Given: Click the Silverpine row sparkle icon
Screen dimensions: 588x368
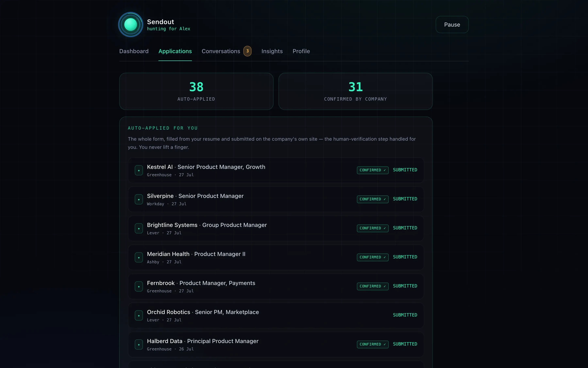Looking at the screenshot, I should click(x=139, y=200).
